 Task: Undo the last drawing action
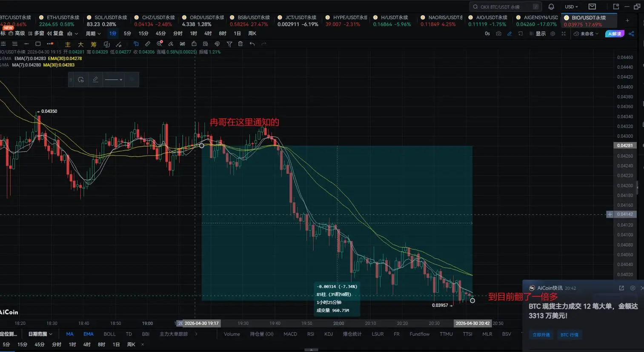tap(252, 44)
